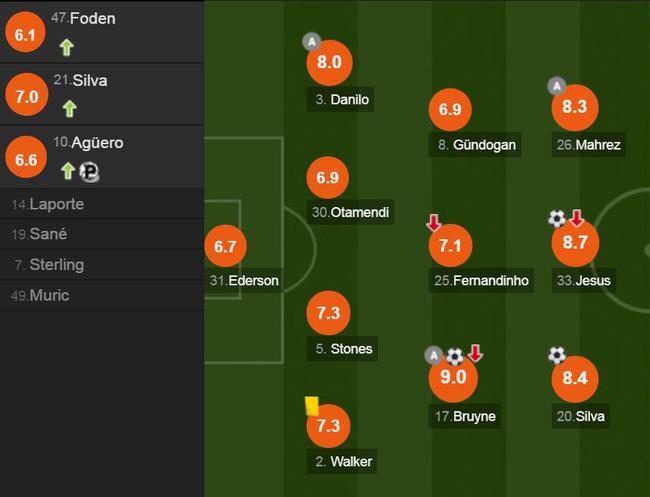Click the green sub-on arrow under 21. Silva
This screenshot has height=497, width=650.
click(69, 109)
